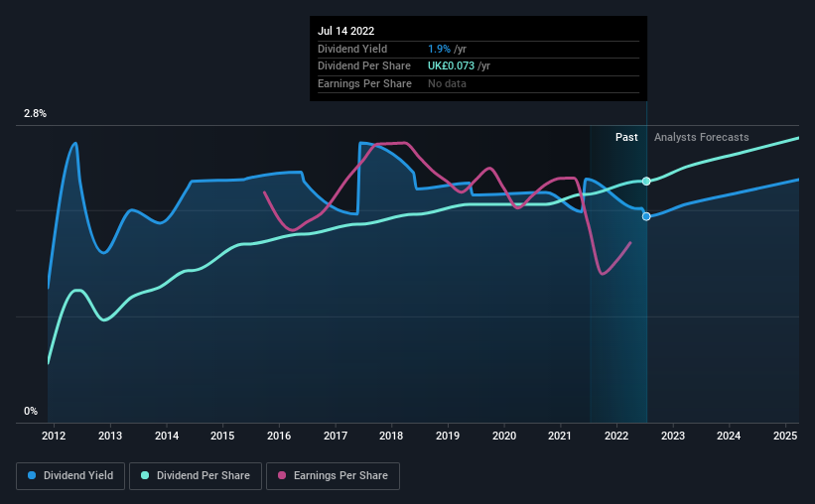Screen dimensions: 815x504
Task: Click the 1.9% Dividend Yield tooltip value
Action: coord(439,49)
